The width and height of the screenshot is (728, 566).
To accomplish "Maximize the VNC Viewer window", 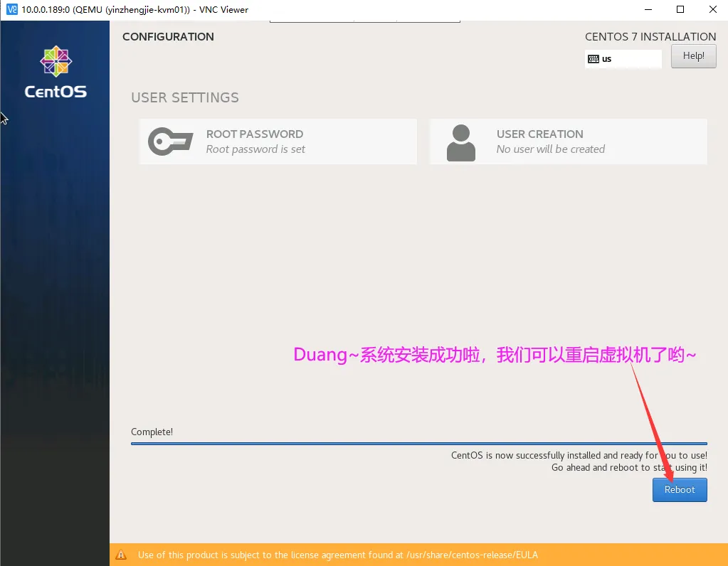I will 680,9.
